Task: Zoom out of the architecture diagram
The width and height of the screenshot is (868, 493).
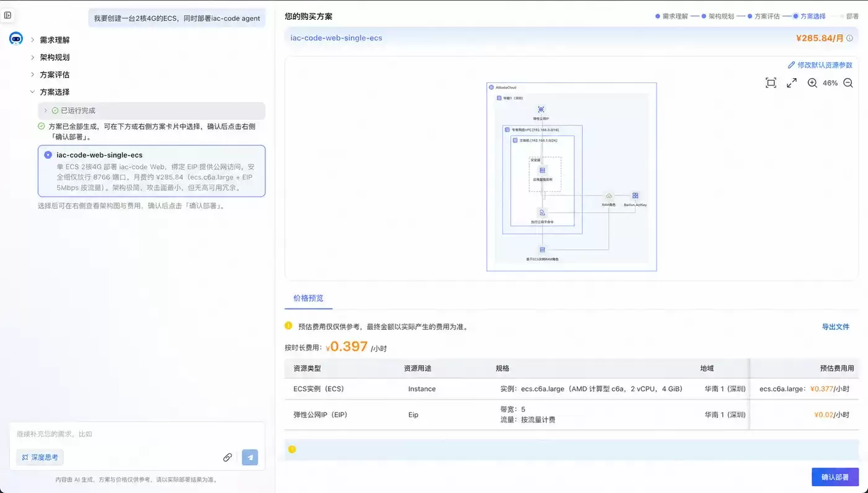Action: pyautogui.click(x=848, y=83)
